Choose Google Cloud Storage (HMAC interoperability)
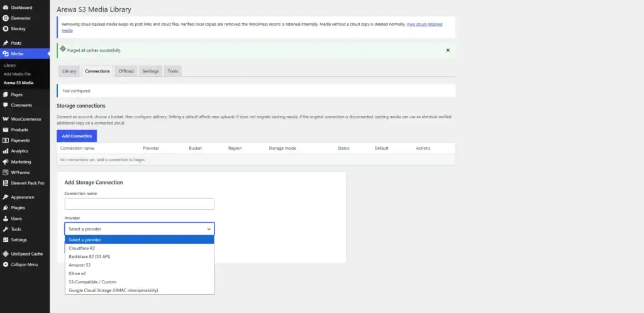 click(139, 290)
